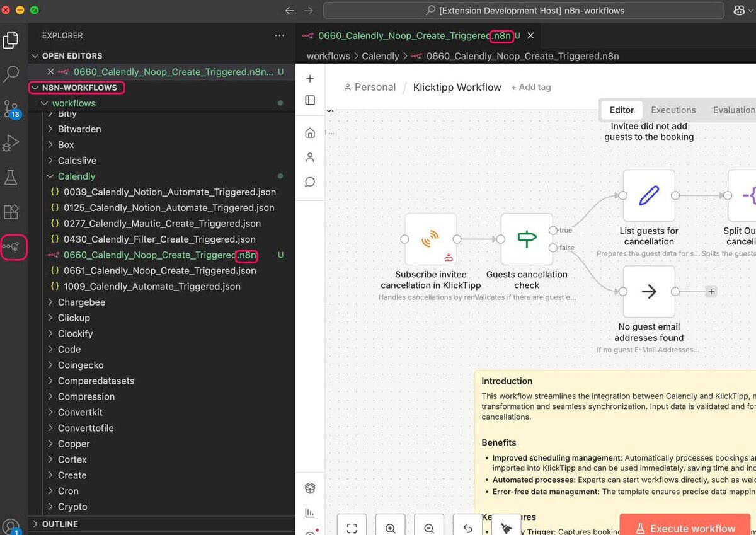Click the tidy up broom button
The height and width of the screenshot is (535, 756).
coord(507,527)
